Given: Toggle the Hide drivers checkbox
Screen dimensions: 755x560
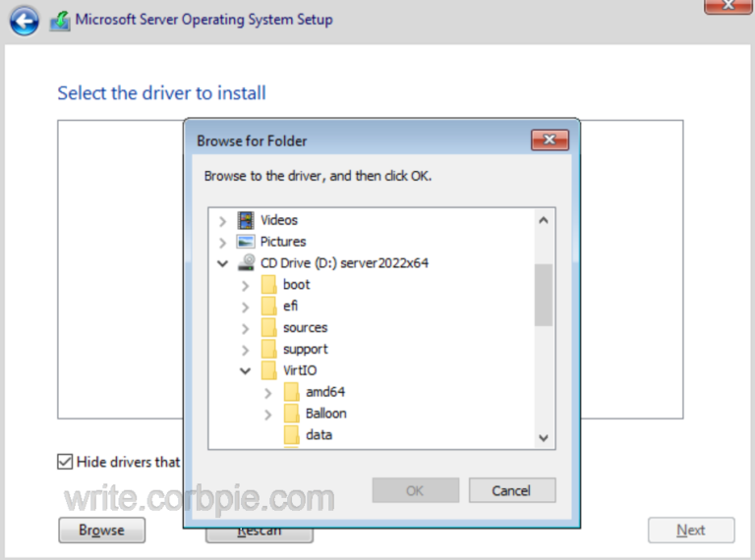Looking at the screenshot, I should point(65,462).
